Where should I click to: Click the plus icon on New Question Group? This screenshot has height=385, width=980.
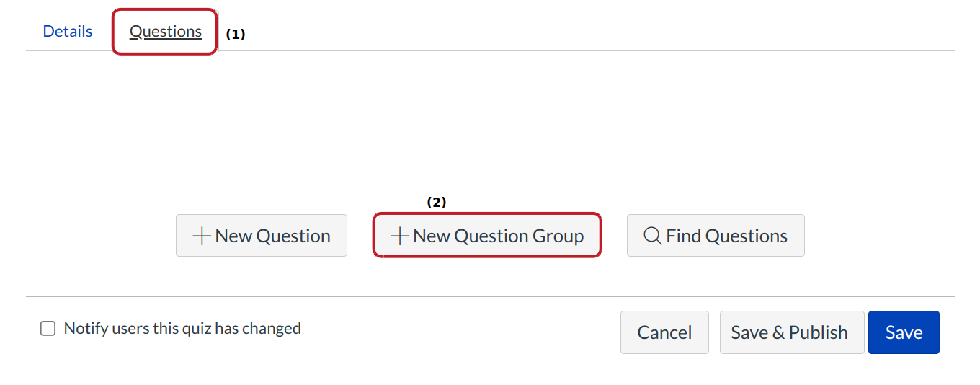[x=399, y=236]
